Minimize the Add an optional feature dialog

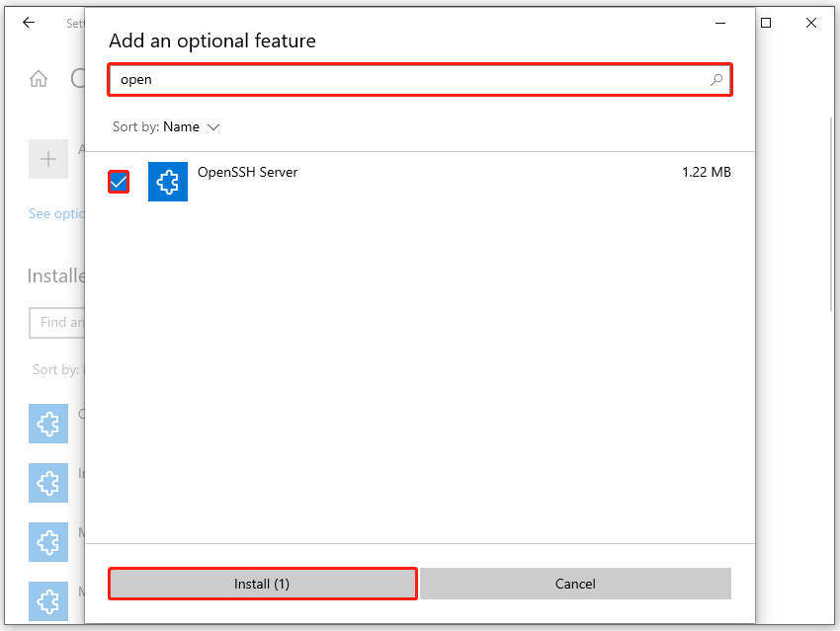[x=720, y=23]
